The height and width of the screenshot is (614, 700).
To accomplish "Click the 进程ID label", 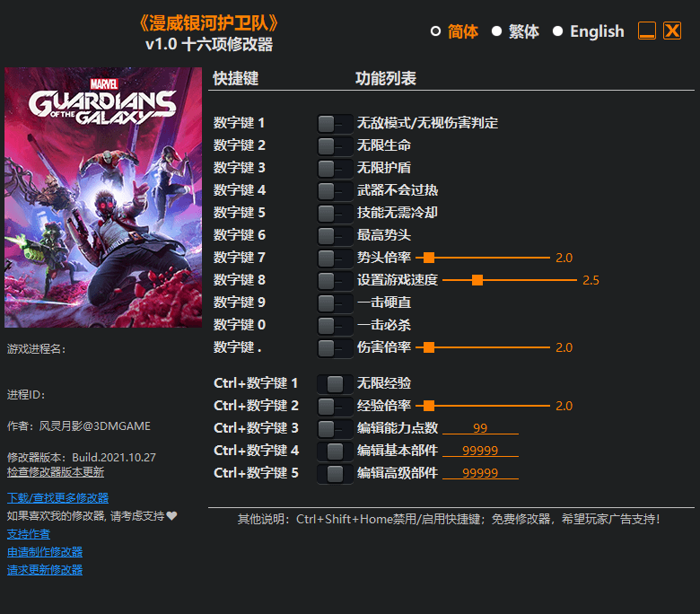I will pyautogui.click(x=26, y=395).
